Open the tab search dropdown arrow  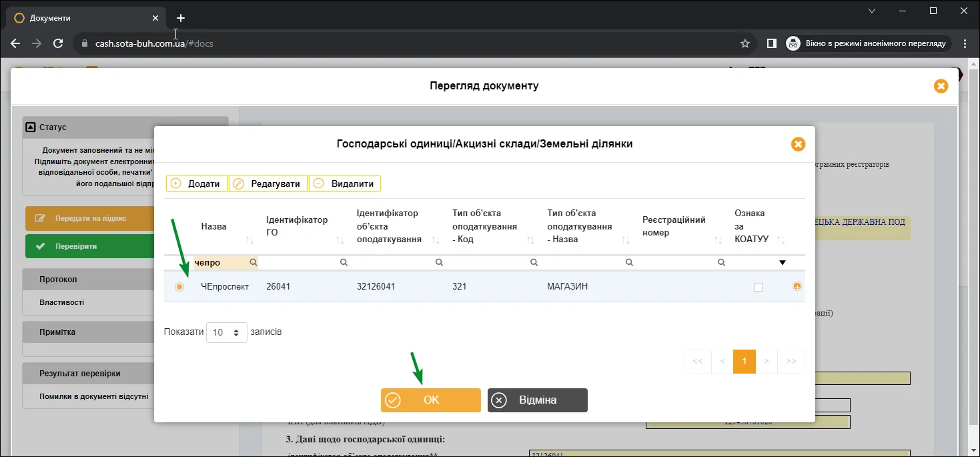(x=871, y=11)
